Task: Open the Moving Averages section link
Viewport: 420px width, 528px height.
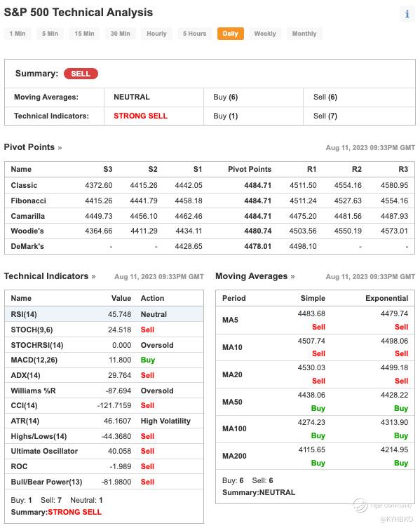Action: pyautogui.click(x=255, y=276)
